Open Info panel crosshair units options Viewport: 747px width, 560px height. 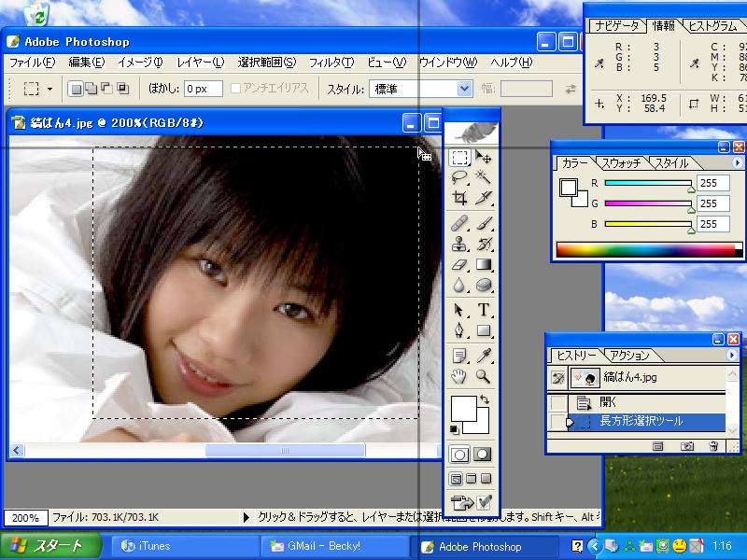point(599,104)
